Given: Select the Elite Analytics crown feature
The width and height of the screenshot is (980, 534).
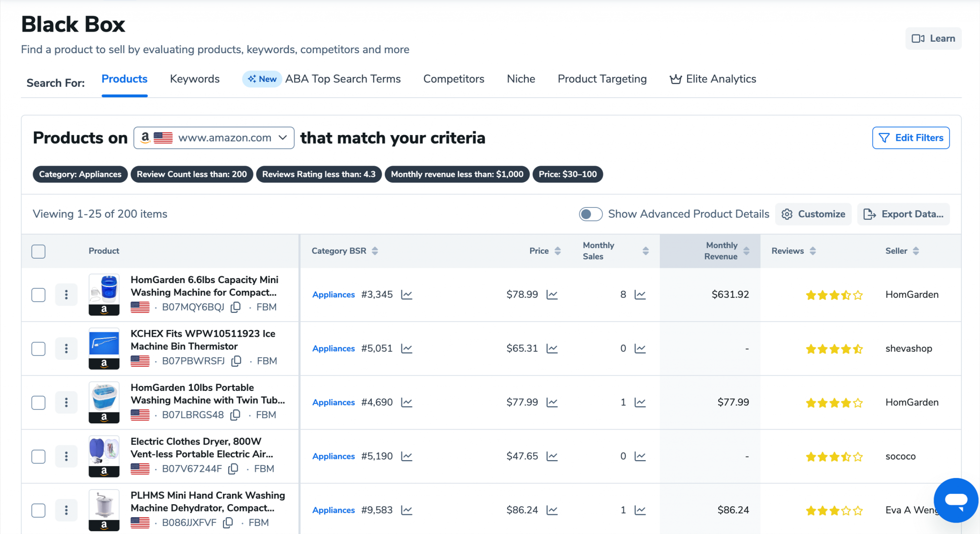Looking at the screenshot, I should coord(713,79).
